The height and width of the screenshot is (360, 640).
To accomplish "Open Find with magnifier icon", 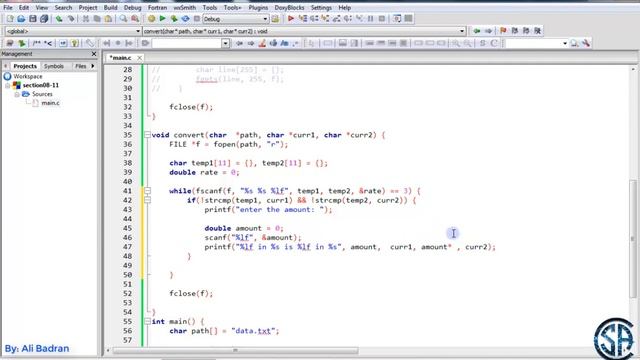I will coord(123,19).
